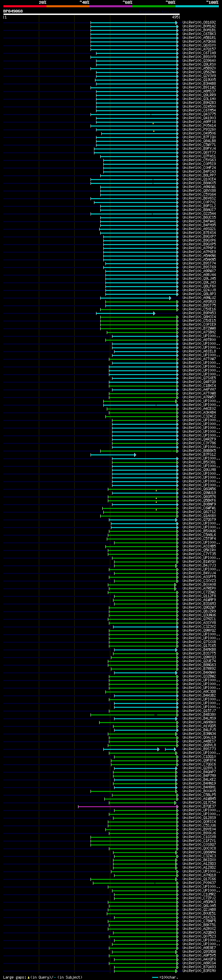This screenshot has height=980, width=222.
Task: Select the UniRef100_C6TIA9 label
Action: [x=199, y=53]
